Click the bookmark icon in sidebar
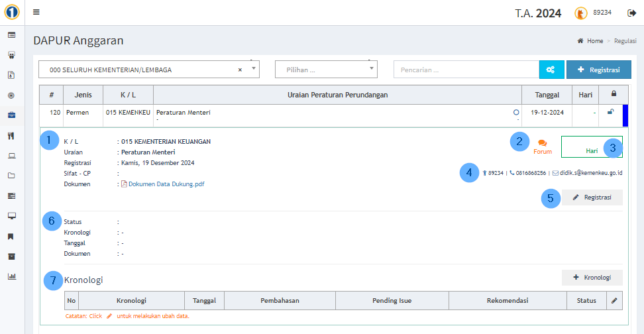The height and width of the screenshot is (334, 644). [x=11, y=237]
